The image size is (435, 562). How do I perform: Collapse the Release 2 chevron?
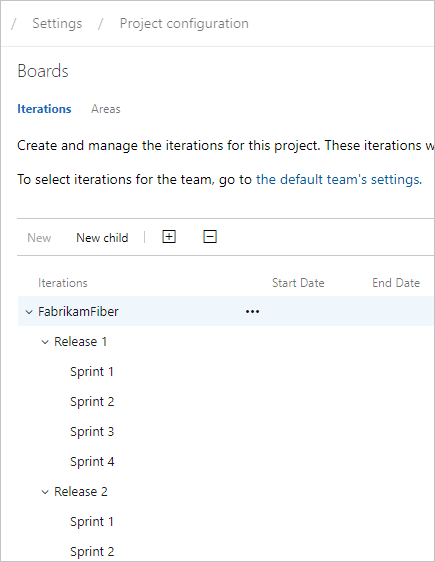click(45, 492)
